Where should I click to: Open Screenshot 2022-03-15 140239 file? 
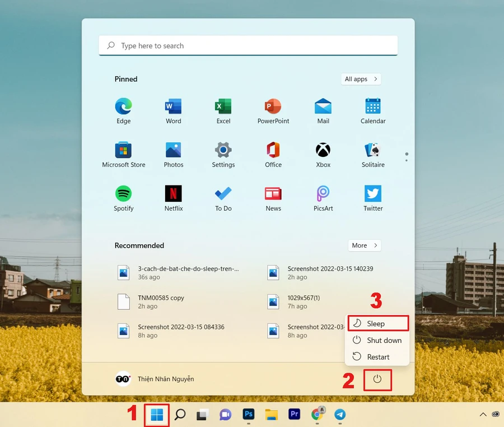[321, 273]
